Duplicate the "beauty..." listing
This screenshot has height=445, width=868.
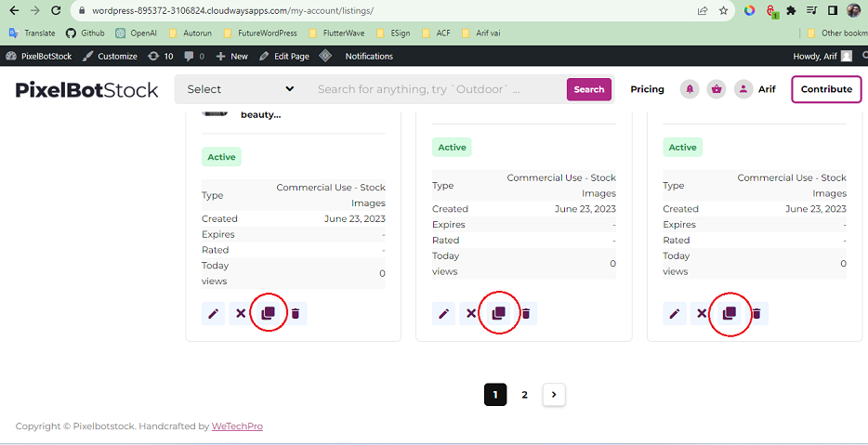[268, 313]
